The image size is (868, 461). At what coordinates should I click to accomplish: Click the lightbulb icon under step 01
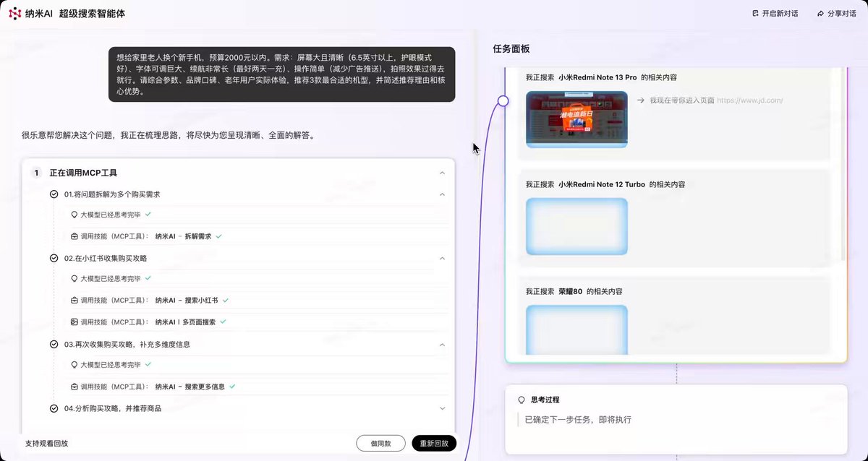point(74,215)
